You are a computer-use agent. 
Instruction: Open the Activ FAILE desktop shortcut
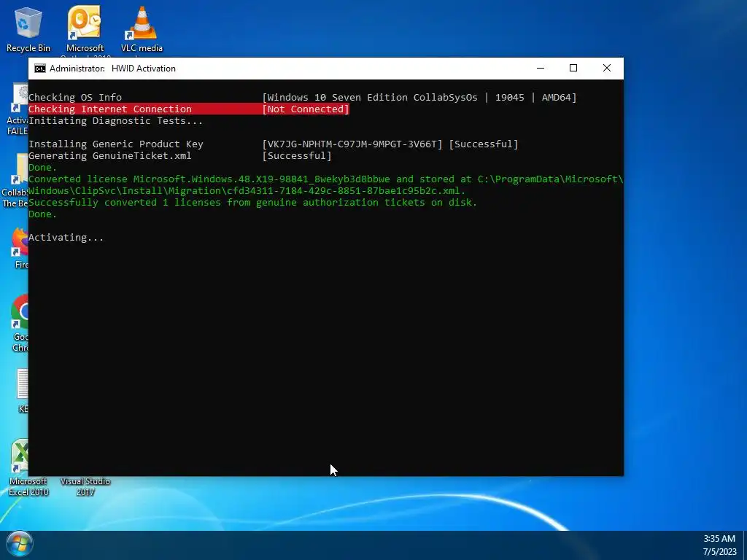click(18, 109)
